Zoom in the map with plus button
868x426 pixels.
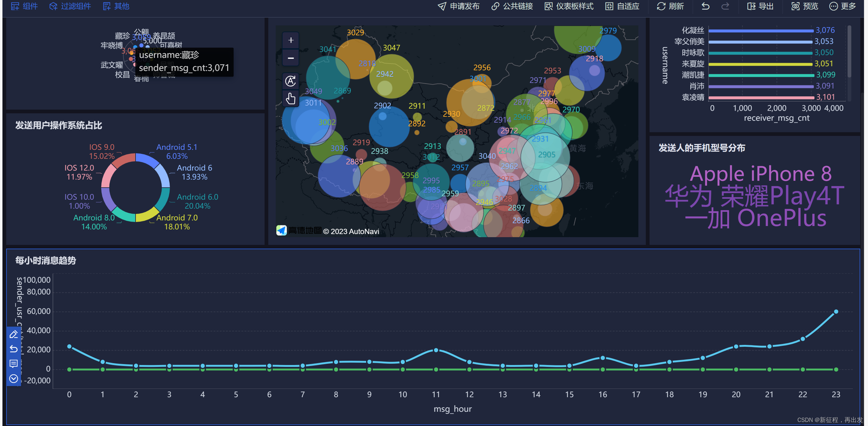click(x=291, y=41)
